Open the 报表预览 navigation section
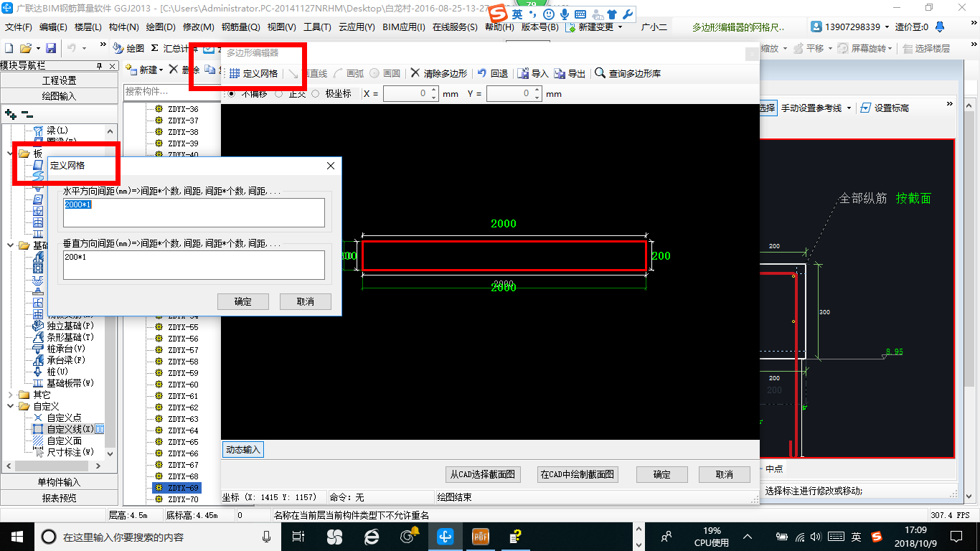This screenshot has width=980, height=551. 59,498
